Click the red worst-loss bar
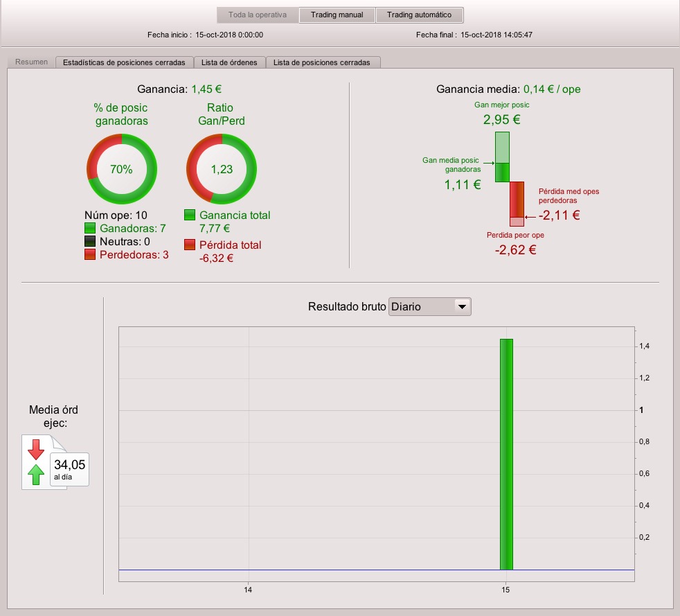The height and width of the screenshot is (616, 680). (517, 204)
